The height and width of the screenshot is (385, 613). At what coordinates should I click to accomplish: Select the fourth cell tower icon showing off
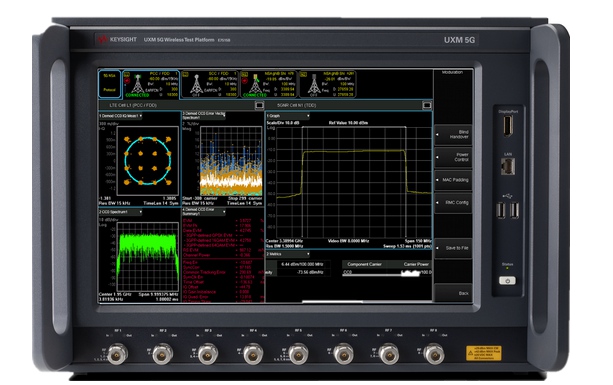[314, 84]
